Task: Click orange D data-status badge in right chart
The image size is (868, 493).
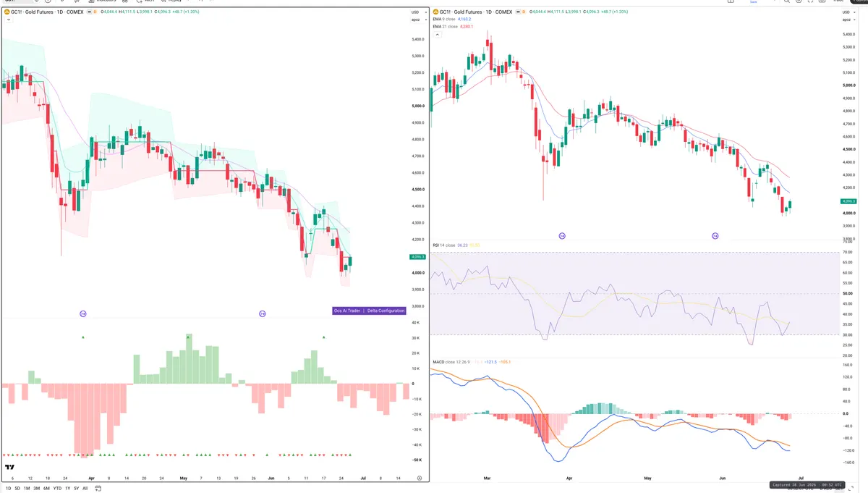Action: pos(524,12)
